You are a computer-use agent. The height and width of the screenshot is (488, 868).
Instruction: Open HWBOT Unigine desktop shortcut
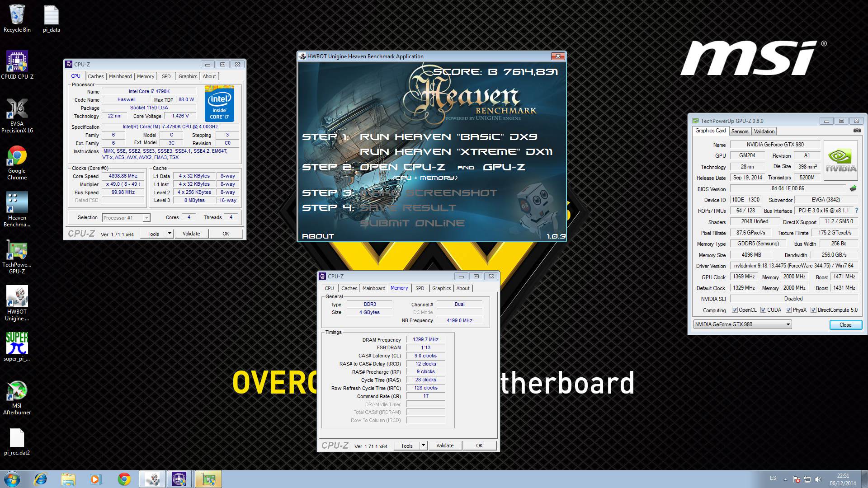pyautogui.click(x=17, y=304)
